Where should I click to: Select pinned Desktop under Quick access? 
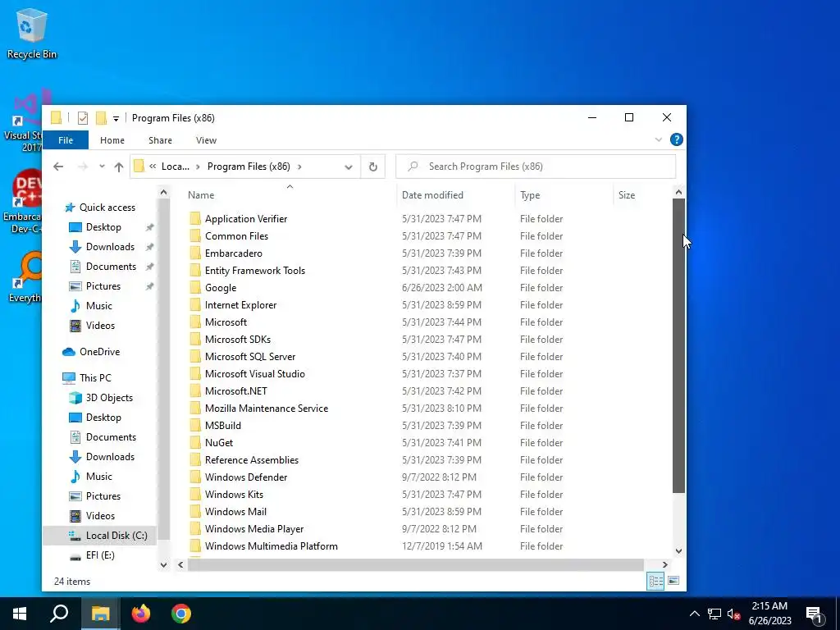103,227
